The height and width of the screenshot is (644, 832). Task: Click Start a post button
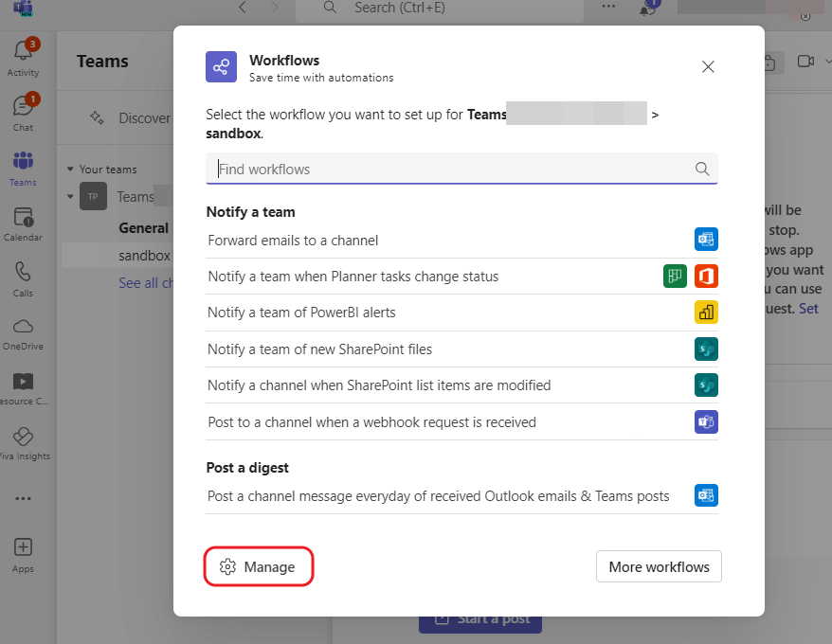click(x=480, y=624)
